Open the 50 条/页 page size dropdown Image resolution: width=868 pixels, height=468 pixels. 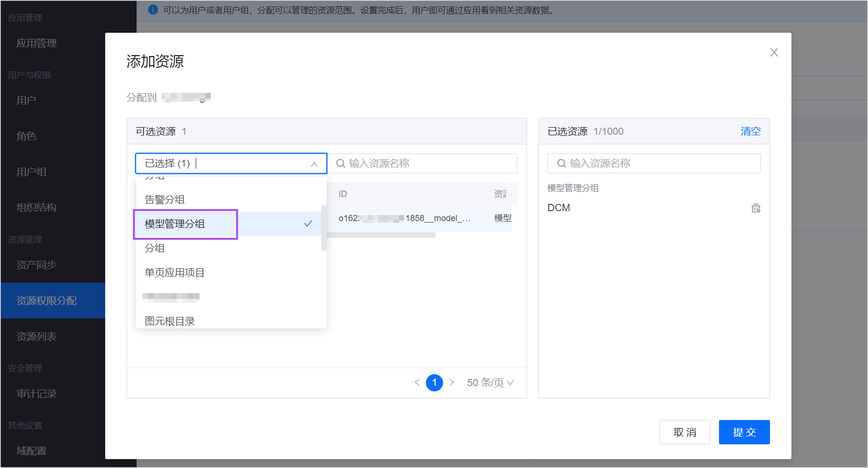490,382
